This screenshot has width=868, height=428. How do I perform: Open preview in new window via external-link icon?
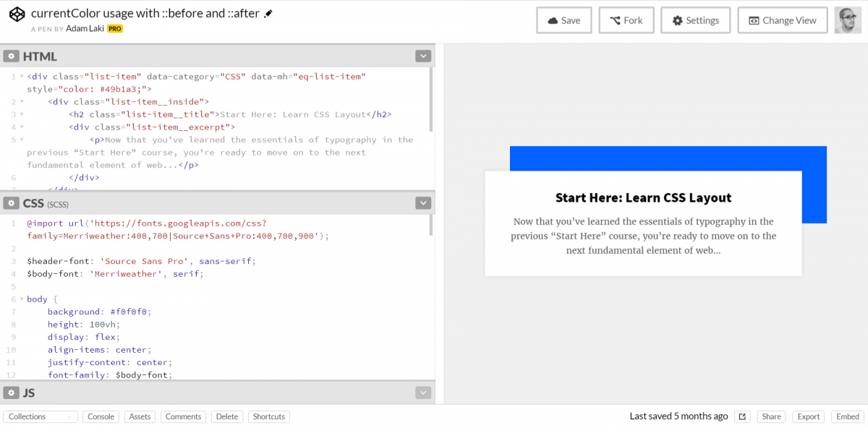741,416
